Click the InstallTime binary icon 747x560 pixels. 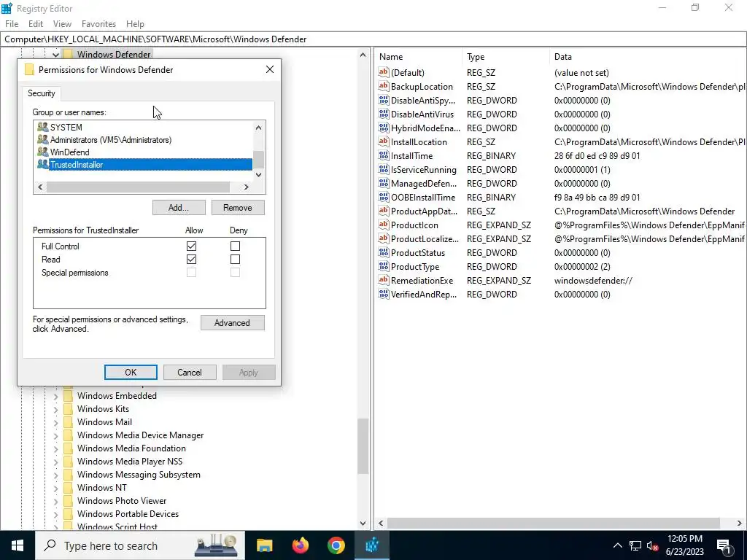(384, 155)
